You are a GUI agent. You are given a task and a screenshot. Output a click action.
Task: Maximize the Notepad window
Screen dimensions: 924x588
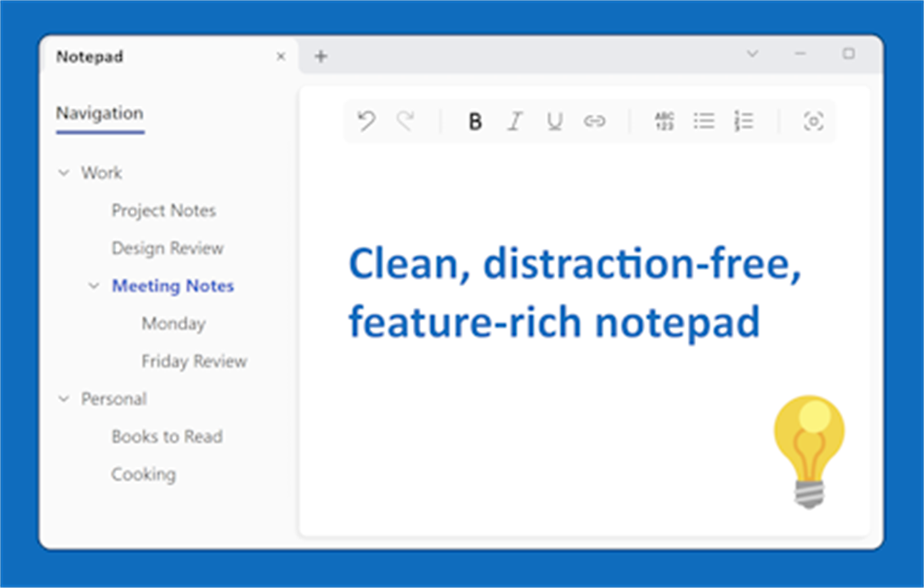pyautogui.click(x=849, y=54)
